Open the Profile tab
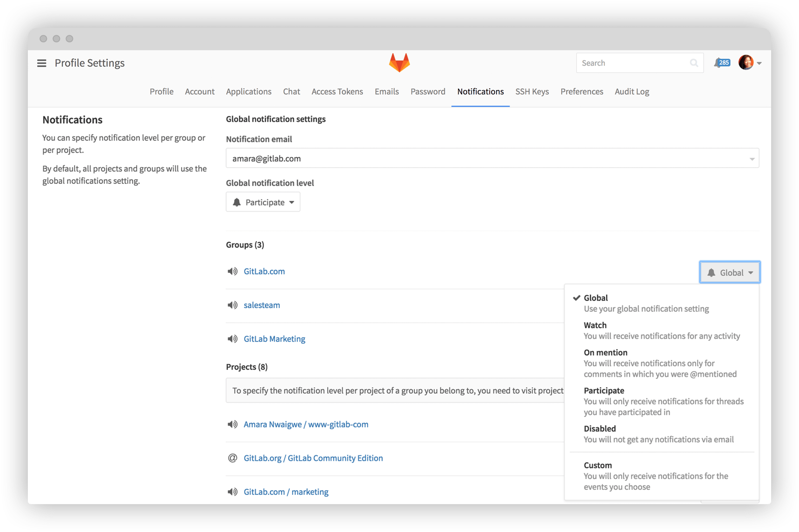799x532 pixels. (x=162, y=91)
